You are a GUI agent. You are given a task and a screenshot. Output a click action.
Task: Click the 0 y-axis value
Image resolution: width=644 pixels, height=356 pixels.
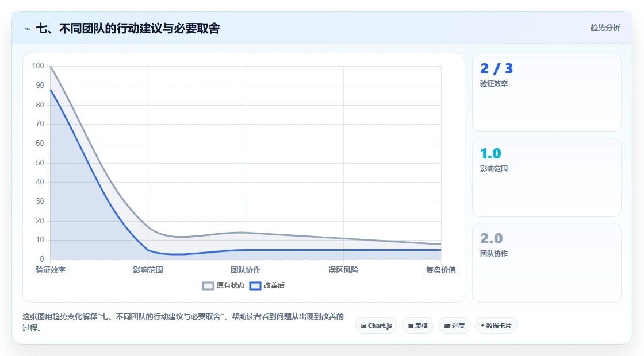42,259
